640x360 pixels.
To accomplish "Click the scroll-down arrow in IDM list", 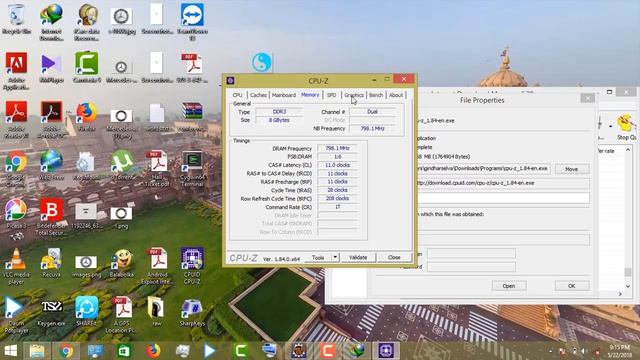I will pyautogui.click(x=628, y=286).
